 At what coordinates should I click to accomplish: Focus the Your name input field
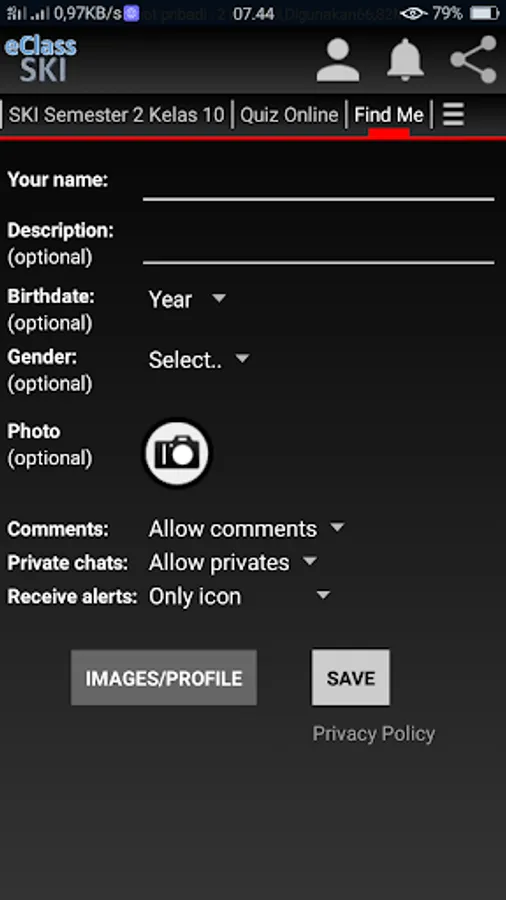(318, 184)
